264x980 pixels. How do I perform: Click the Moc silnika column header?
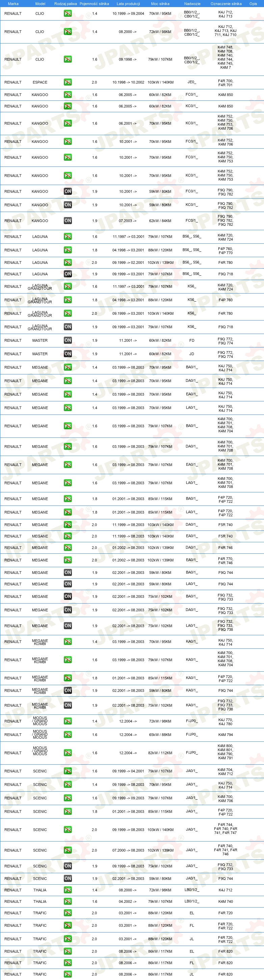pyautogui.click(x=160, y=4)
